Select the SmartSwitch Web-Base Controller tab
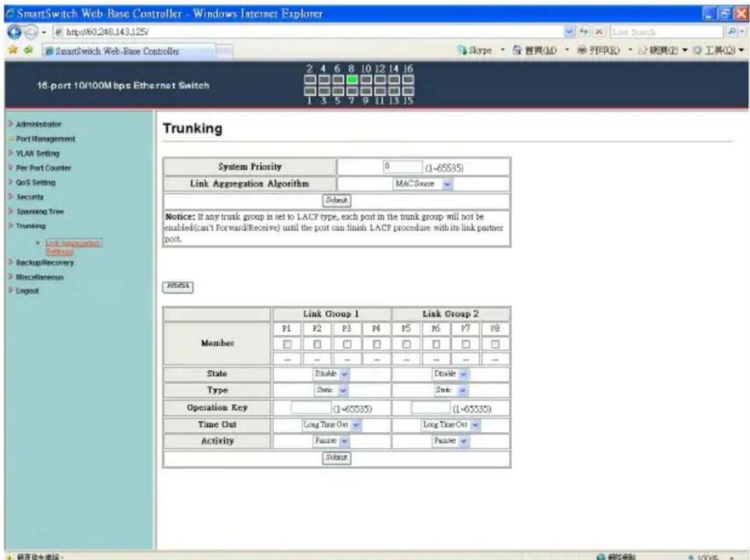Viewport: 750px width, 560px height. (x=129, y=51)
